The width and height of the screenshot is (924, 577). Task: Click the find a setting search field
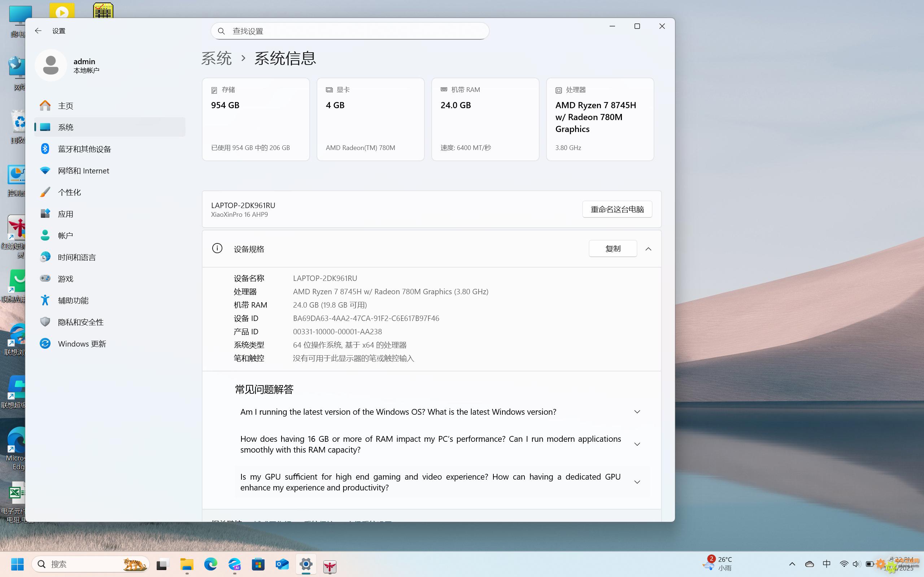pyautogui.click(x=349, y=31)
